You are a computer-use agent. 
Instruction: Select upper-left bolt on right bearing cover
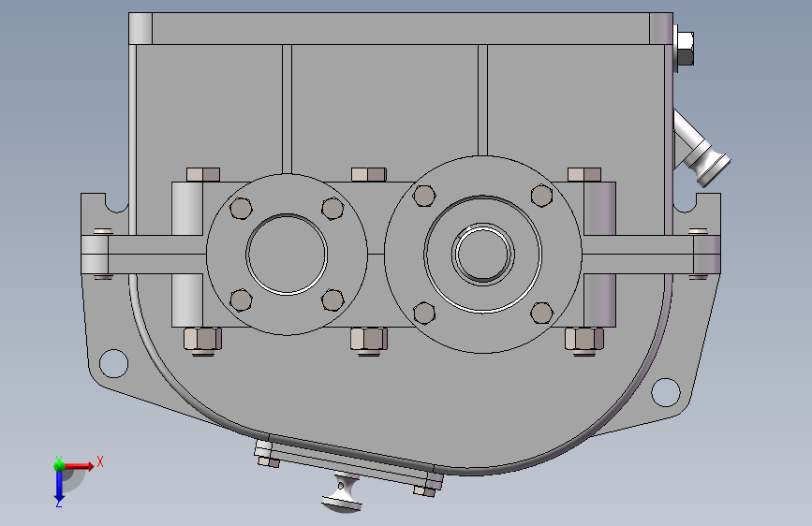[x=424, y=197]
